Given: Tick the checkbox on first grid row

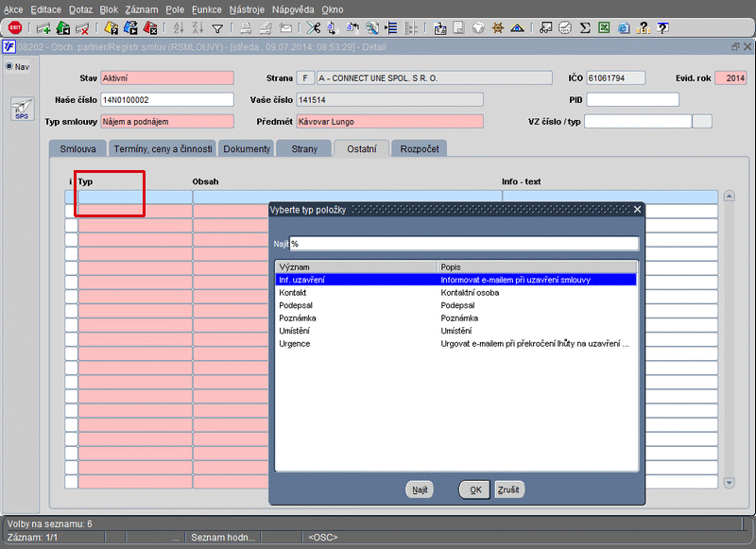Looking at the screenshot, I should tap(71, 197).
